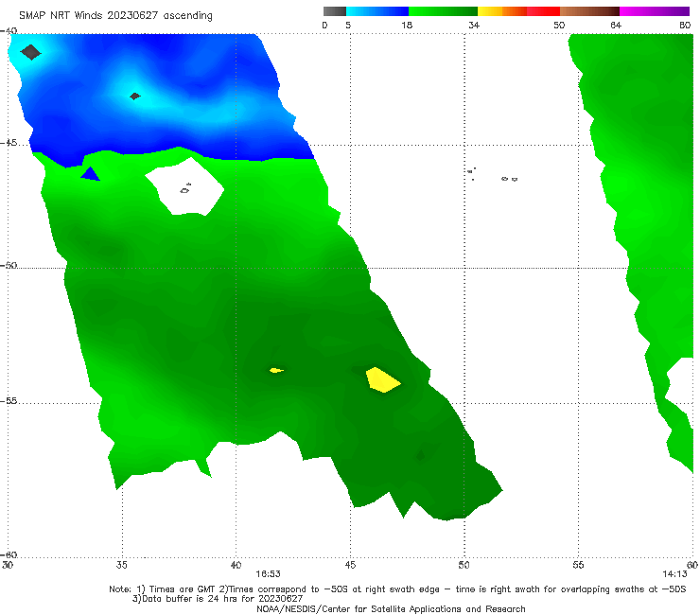700x615 pixels.
Task: Click the gray diamond low-wind marker at top left
Action: (31, 52)
